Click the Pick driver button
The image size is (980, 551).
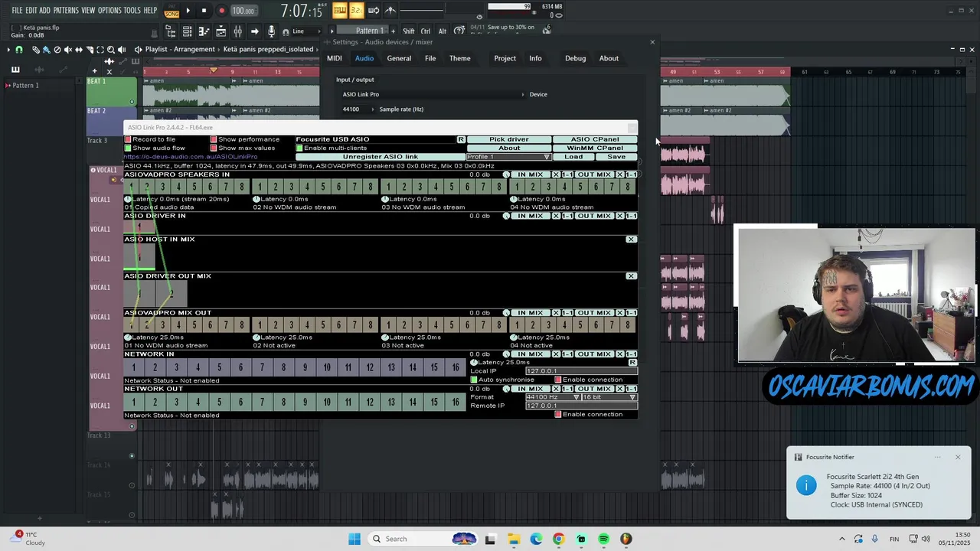point(509,139)
